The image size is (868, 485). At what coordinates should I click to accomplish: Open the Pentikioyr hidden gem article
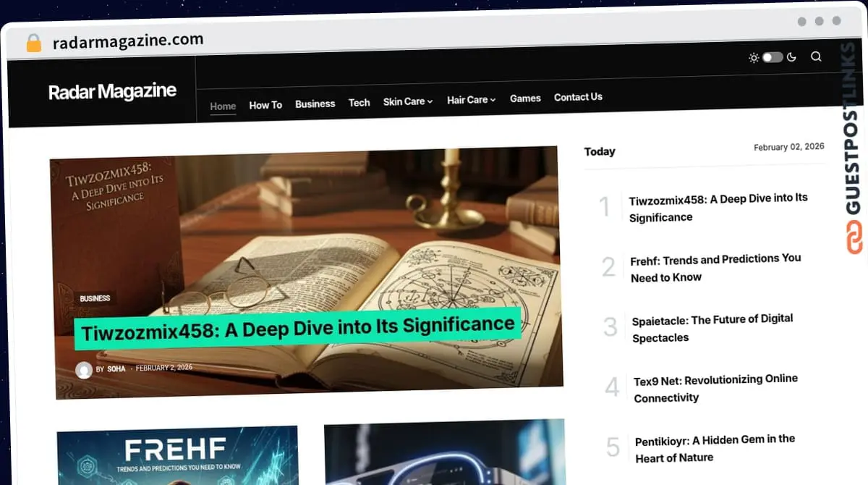click(x=714, y=449)
